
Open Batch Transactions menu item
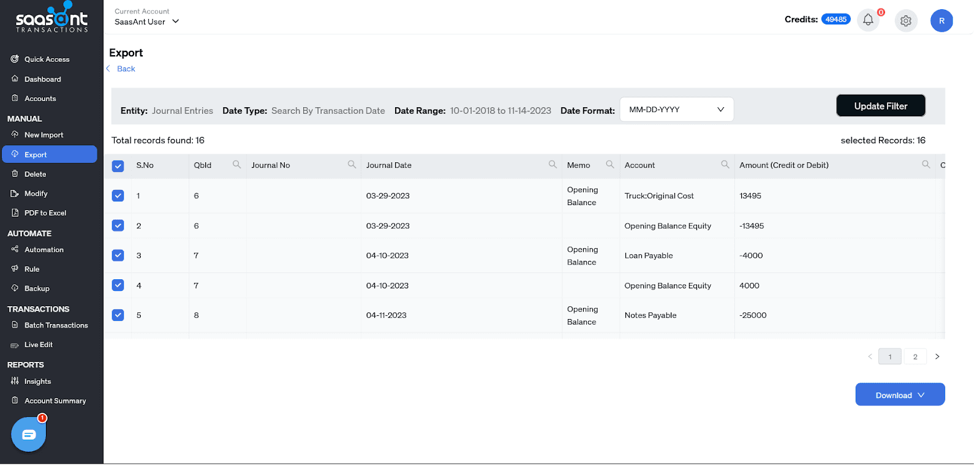(56, 325)
